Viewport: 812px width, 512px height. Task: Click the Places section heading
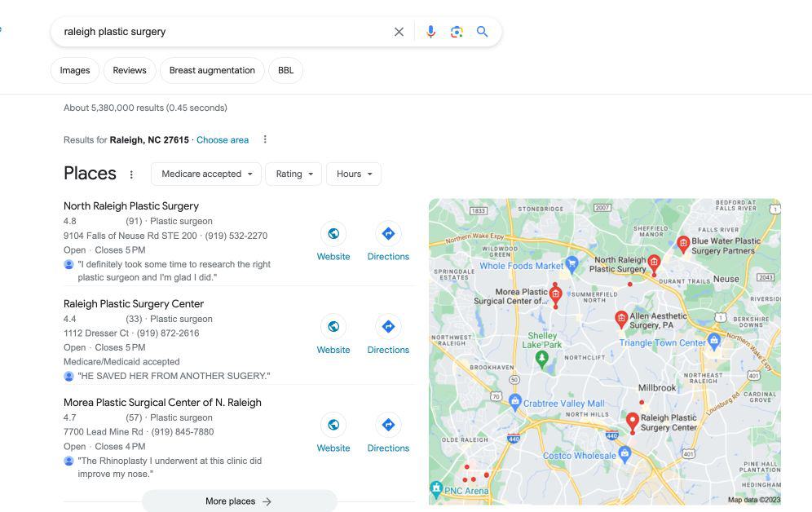point(90,174)
